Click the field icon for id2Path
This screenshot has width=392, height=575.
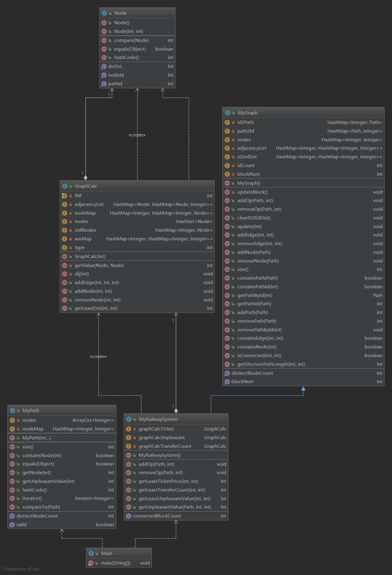(x=227, y=122)
